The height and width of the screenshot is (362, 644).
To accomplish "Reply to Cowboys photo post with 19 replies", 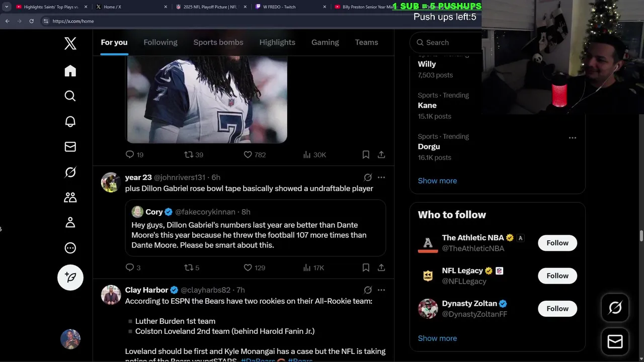I will tap(134, 154).
